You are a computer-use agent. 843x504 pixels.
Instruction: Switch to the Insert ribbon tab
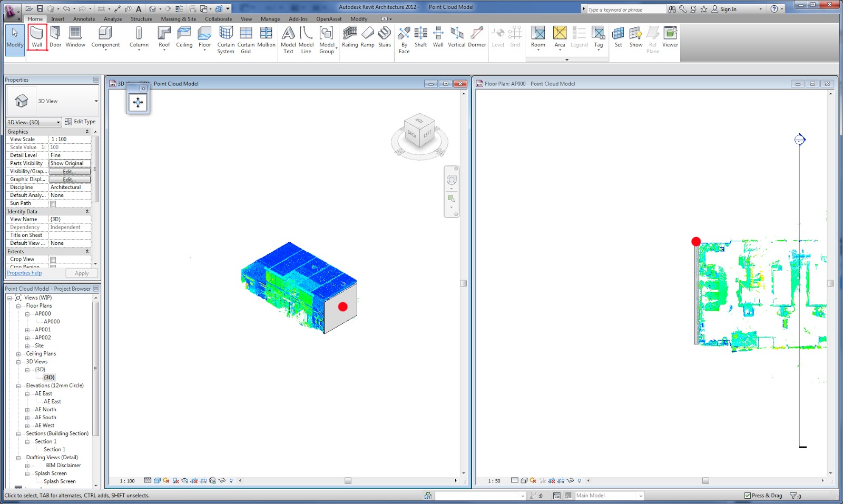click(x=57, y=18)
